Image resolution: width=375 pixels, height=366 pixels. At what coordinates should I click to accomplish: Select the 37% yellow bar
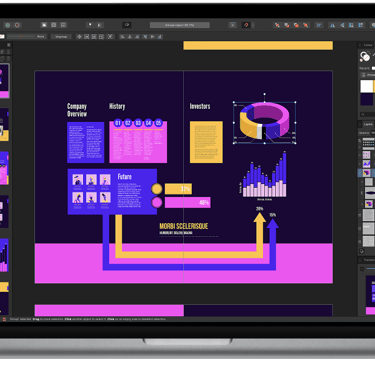coord(178,189)
